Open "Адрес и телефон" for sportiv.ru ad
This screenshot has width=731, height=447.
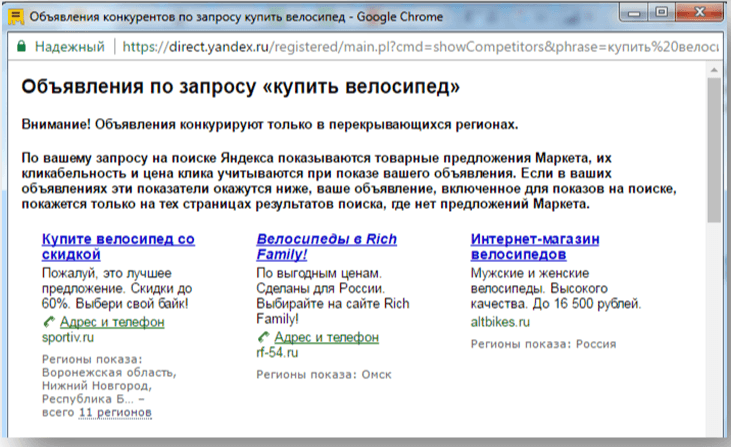112,322
